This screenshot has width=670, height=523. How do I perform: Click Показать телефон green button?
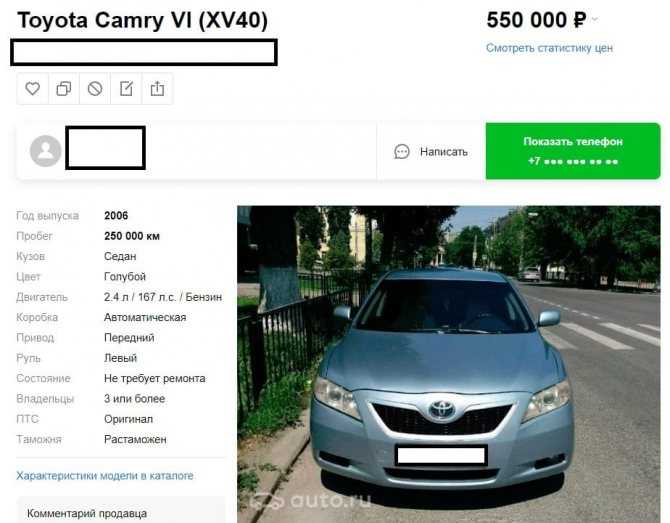pyautogui.click(x=573, y=151)
